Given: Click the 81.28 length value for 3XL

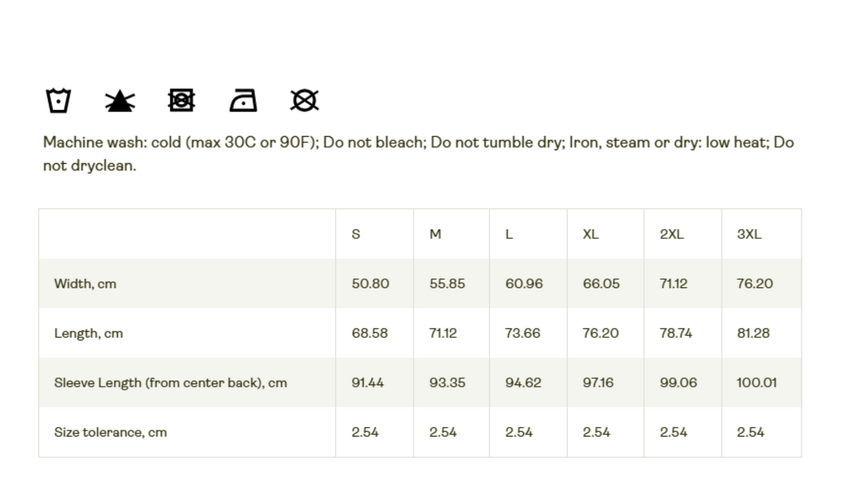Looking at the screenshot, I should pyautogui.click(x=753, y=333).
